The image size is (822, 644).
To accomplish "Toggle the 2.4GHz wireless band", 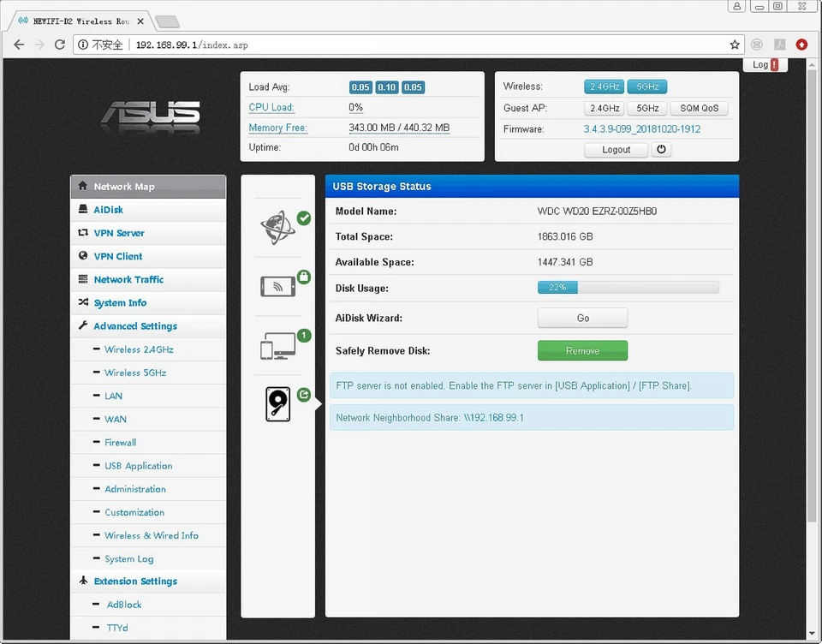I will coord(604,86).
